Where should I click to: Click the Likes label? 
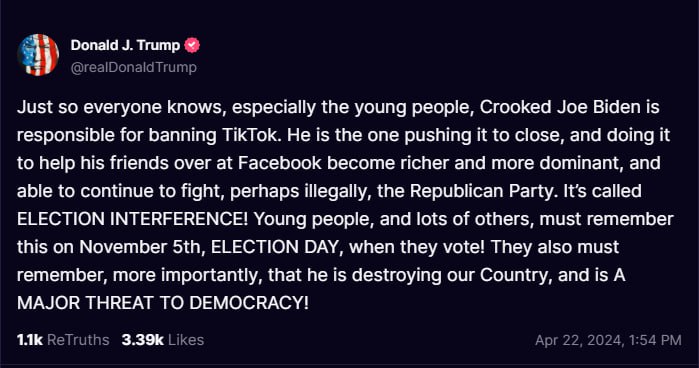(x=186, y=340)
